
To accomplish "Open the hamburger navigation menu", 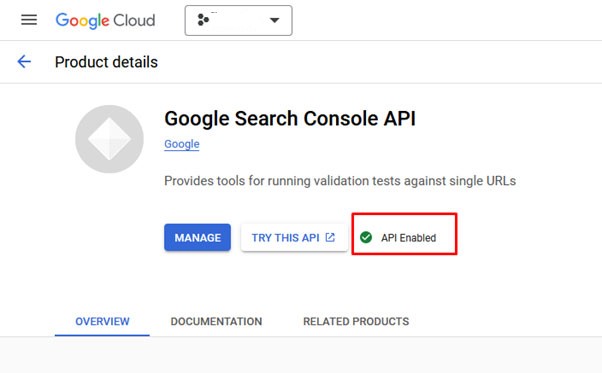I will click(x=29, y=20).
